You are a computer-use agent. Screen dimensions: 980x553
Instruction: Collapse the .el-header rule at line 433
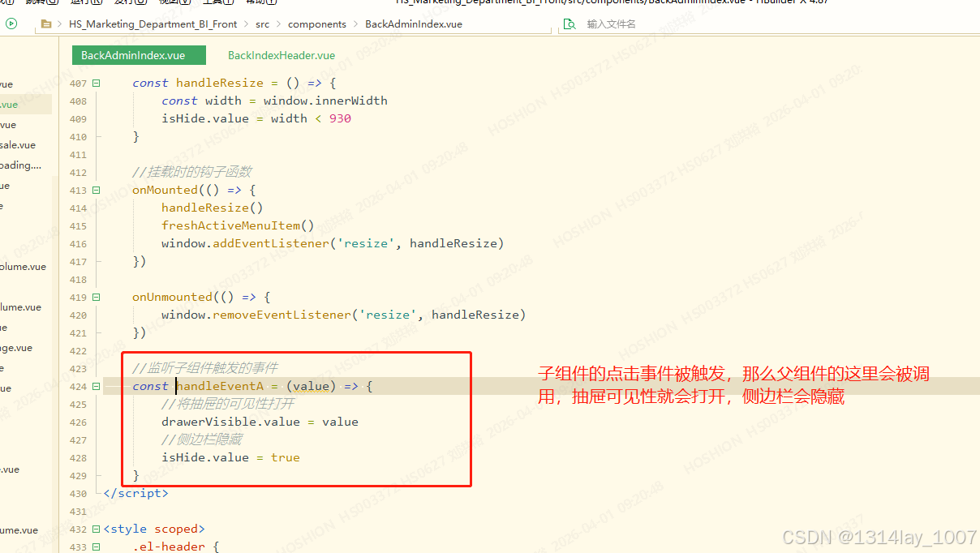[97, 547]
